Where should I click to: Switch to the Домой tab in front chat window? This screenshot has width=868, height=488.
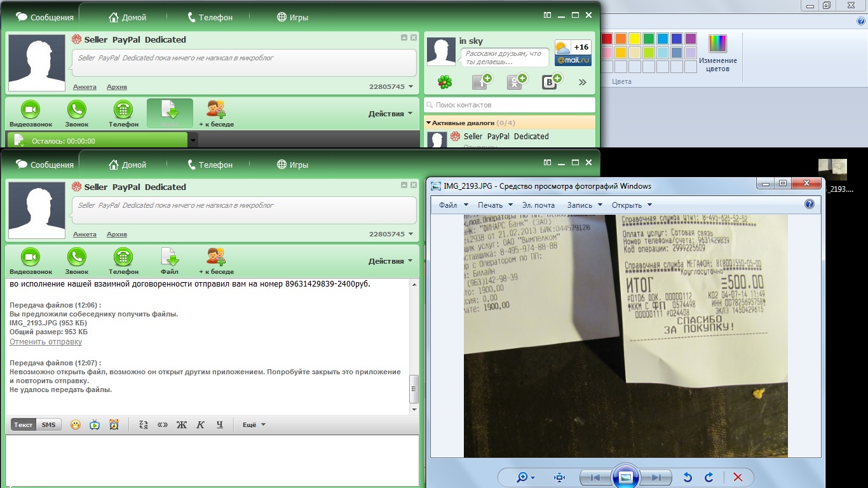127,165
